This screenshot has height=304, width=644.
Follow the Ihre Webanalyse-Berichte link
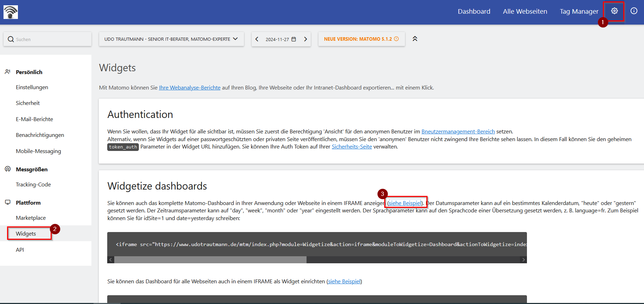pyautogui.click(x=190, y=87)
